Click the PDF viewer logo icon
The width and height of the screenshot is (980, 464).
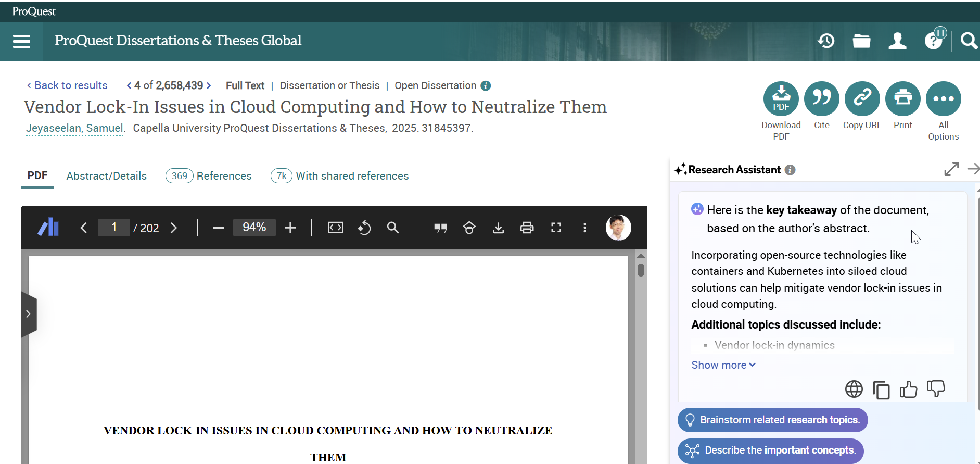[x=48, y=227]
